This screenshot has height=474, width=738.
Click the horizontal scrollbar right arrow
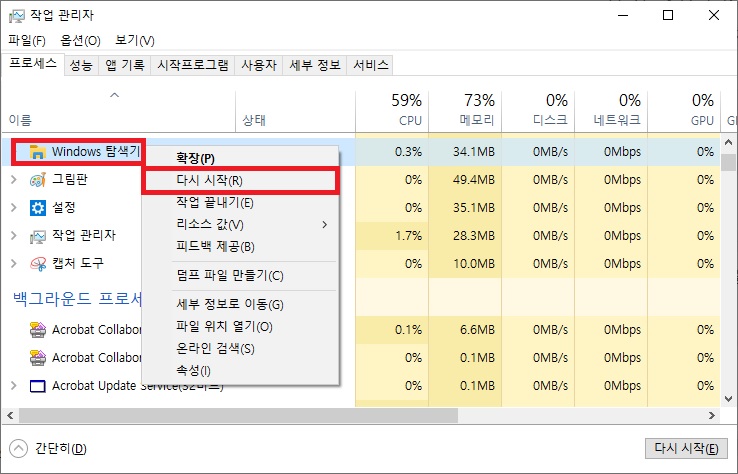712,416
